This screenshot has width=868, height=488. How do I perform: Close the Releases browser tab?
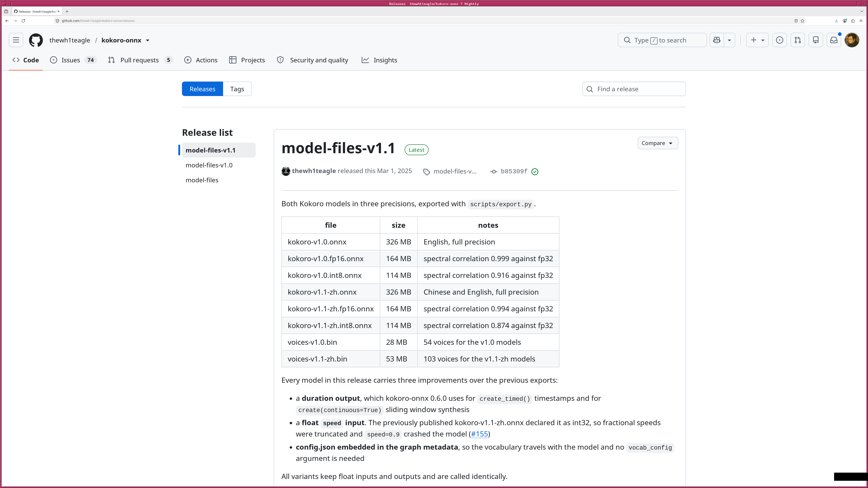point(59,12)
